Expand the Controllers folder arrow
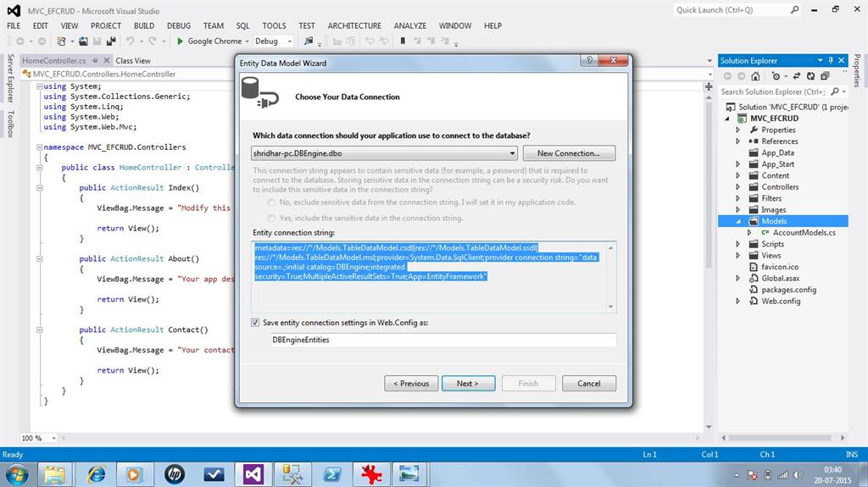This screenshot has height=487, width=868. pyautogui.click(x=738, y=187)
